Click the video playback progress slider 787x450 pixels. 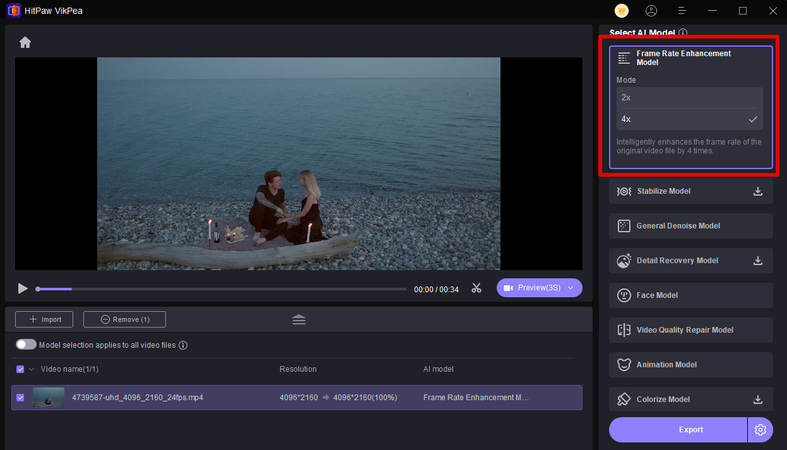(x=220, y=289)
